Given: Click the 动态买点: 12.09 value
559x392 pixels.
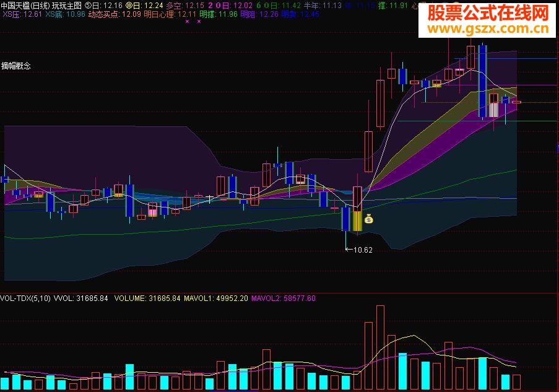Looking at the screenshot, I should tap(115, 14).
